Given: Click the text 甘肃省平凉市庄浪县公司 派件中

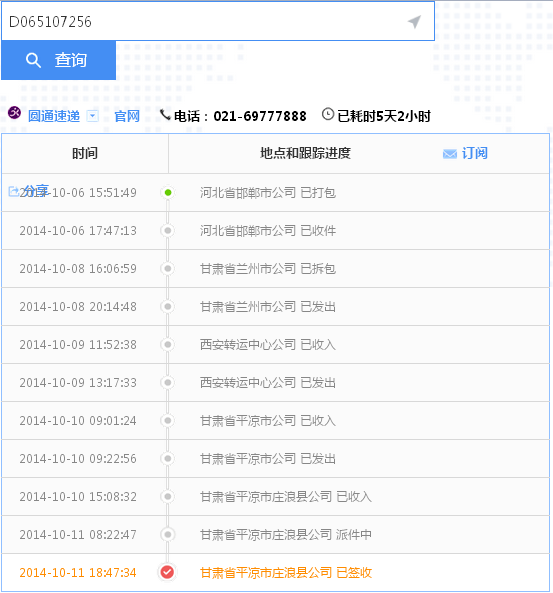Looking at the screenshot, I should point(286,535).
